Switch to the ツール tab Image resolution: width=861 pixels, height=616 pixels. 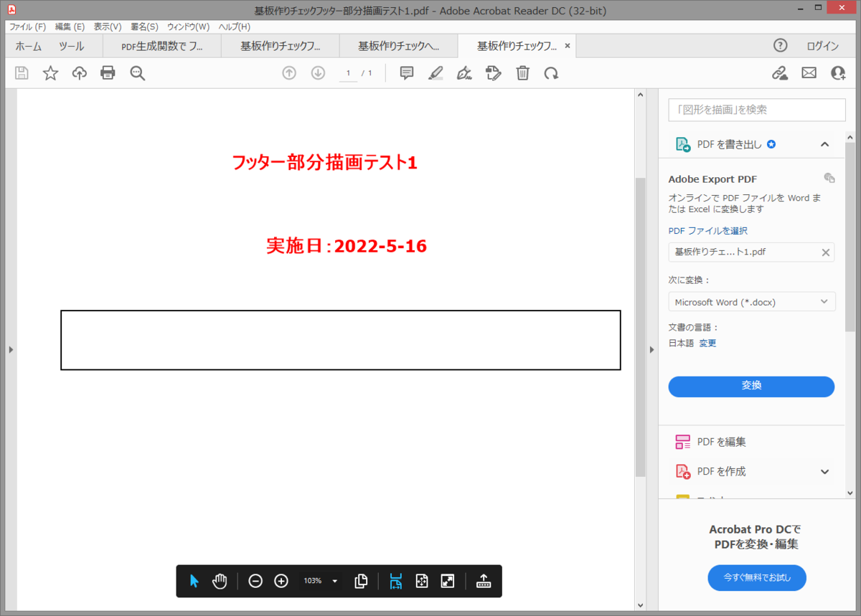pyautogui.click(x=71, y=46)
